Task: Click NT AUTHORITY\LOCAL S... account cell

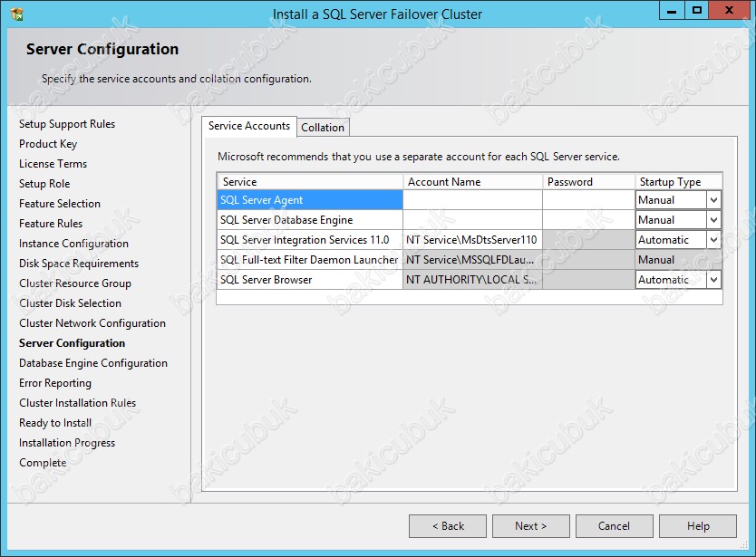Action: [472, 280]
